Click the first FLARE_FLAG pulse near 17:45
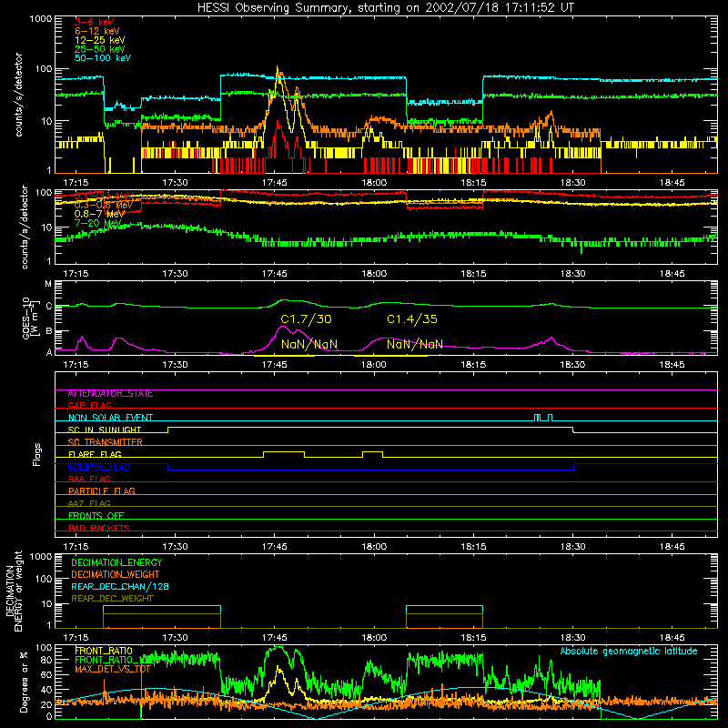The image size is (728, 728). pos(284,452)
